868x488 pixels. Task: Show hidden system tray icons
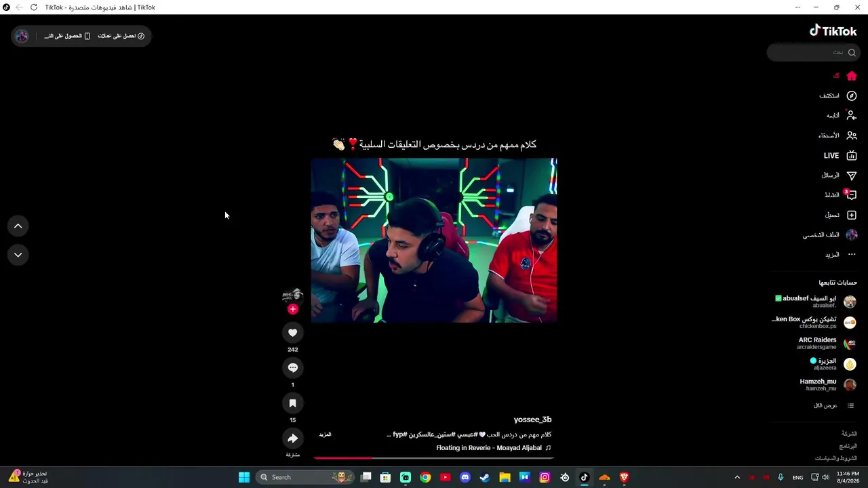click(x=737, y=477)
